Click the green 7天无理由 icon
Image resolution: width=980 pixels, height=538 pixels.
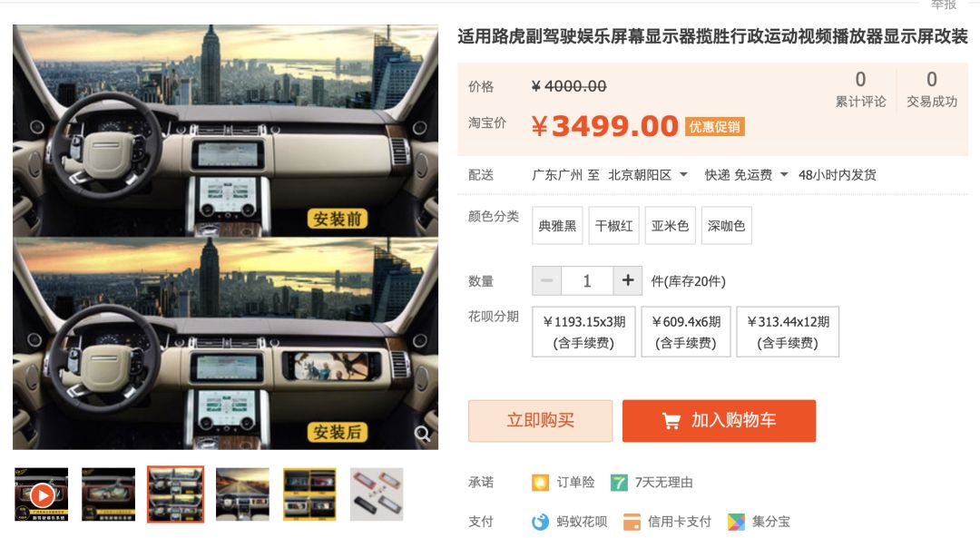(619, 483)
